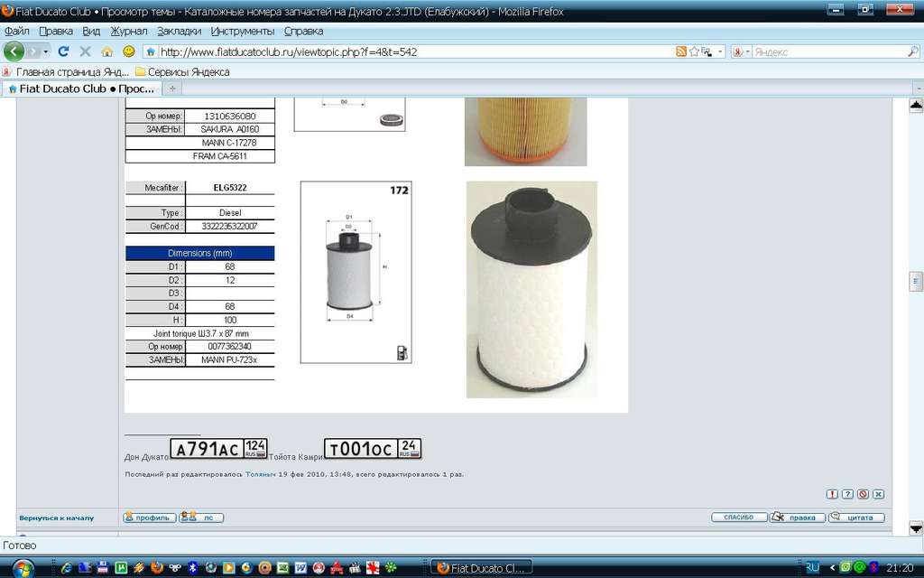Click the yellow smiley toolbar icon
This screenshot has height=578, width=924.
point(128,51)
